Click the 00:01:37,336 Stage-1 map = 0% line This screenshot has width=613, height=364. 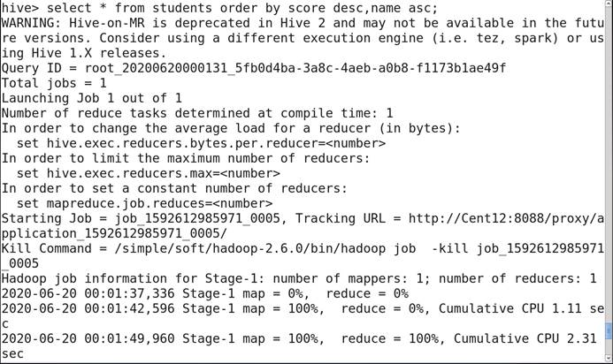click(204, 293)
